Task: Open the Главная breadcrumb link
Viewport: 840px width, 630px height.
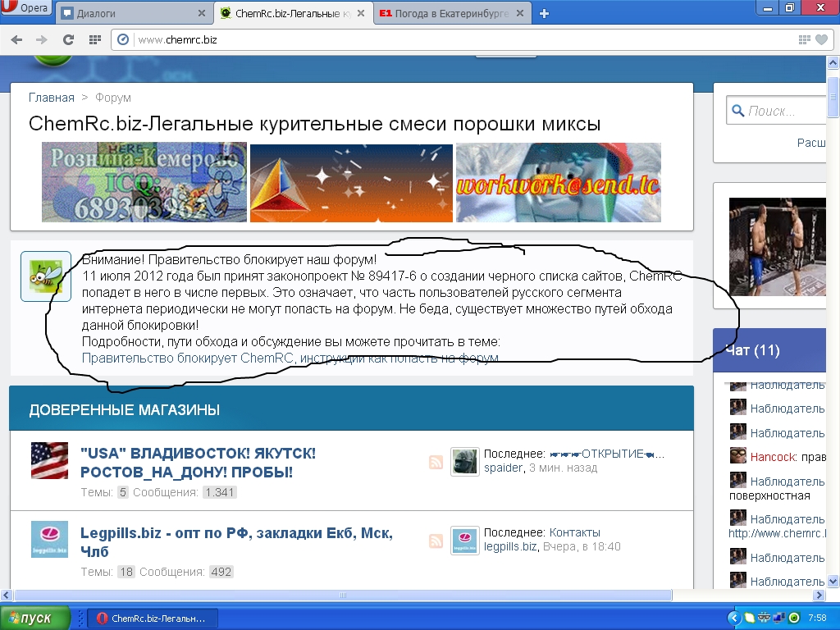Action: click(x=52, y=98)
